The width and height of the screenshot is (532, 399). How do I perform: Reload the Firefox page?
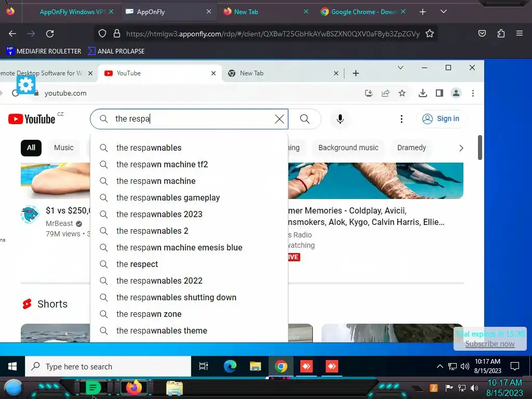50,34
